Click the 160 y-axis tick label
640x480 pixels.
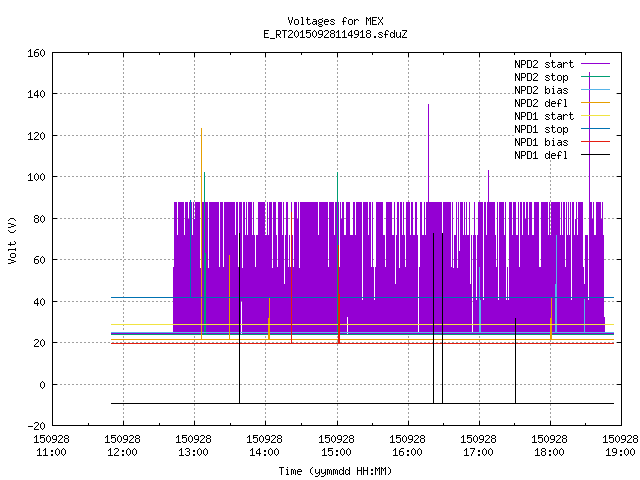(x=36, y=53)
